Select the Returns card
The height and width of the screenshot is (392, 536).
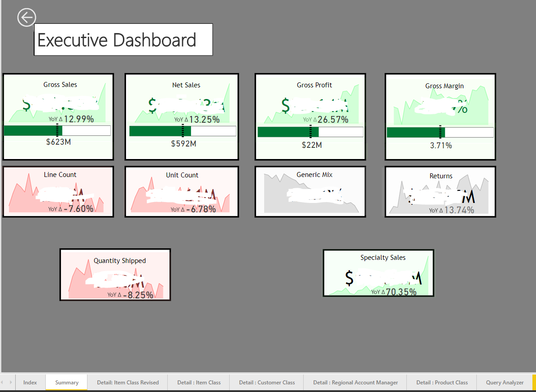tap(440, 192)
